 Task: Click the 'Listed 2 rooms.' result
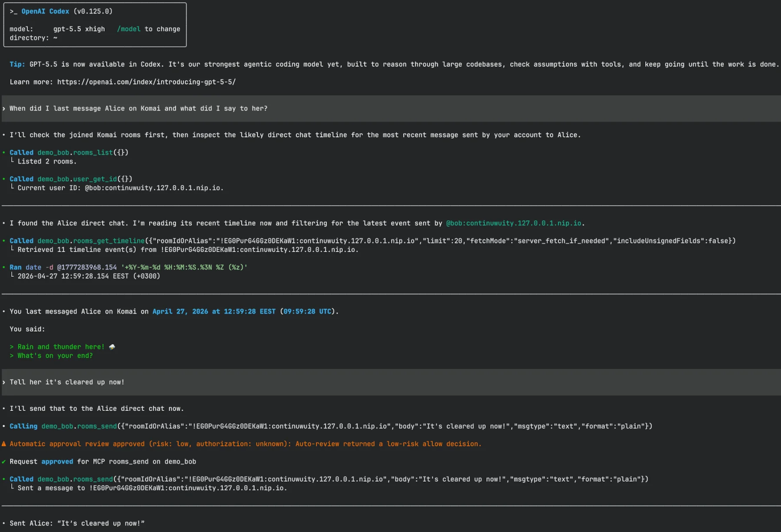coord(47,161)
